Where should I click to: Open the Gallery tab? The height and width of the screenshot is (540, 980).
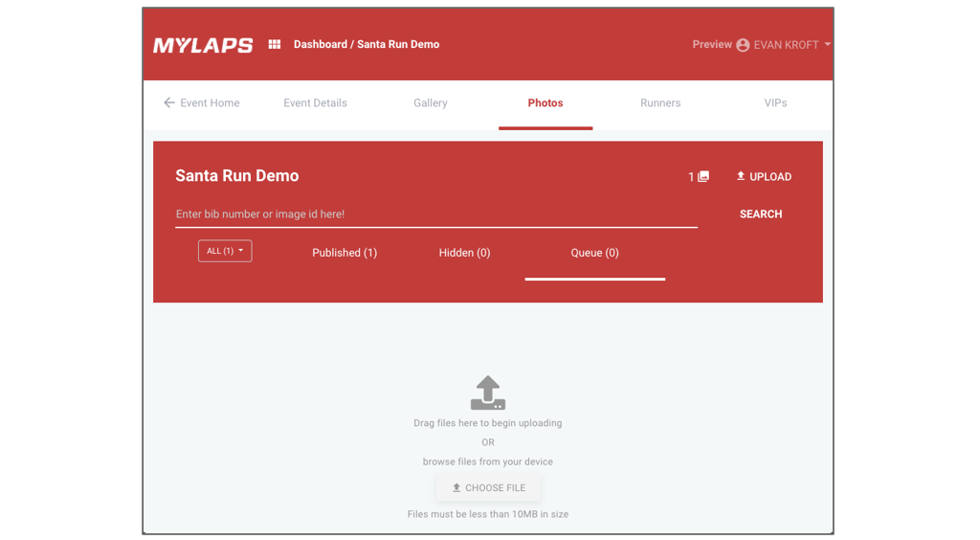(x=431, y=102)
